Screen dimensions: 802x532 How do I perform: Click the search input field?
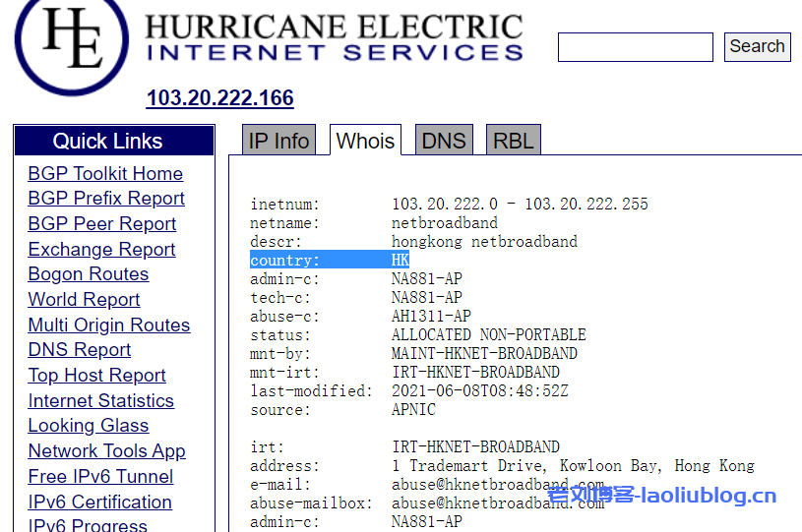pos(635,47)
